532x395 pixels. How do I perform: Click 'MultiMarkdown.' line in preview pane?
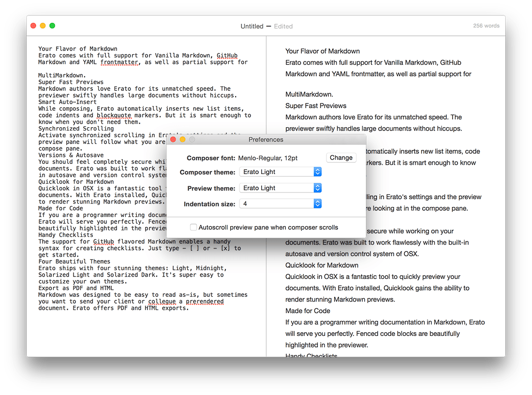(x=309, y=94)
